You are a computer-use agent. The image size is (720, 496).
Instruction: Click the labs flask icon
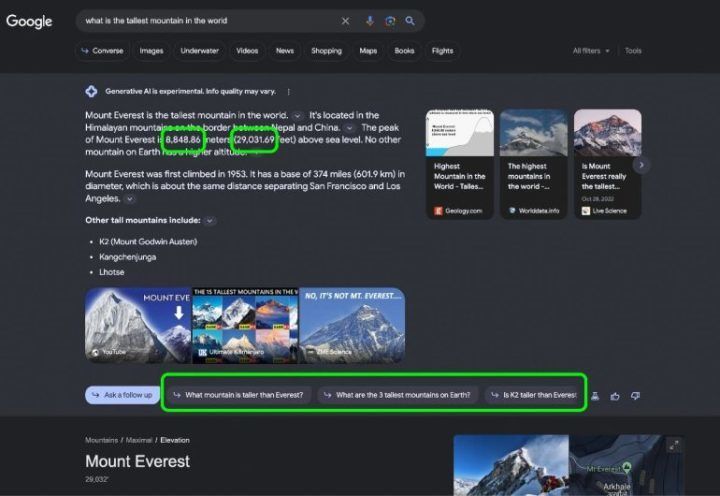click(x=595, y=396)
